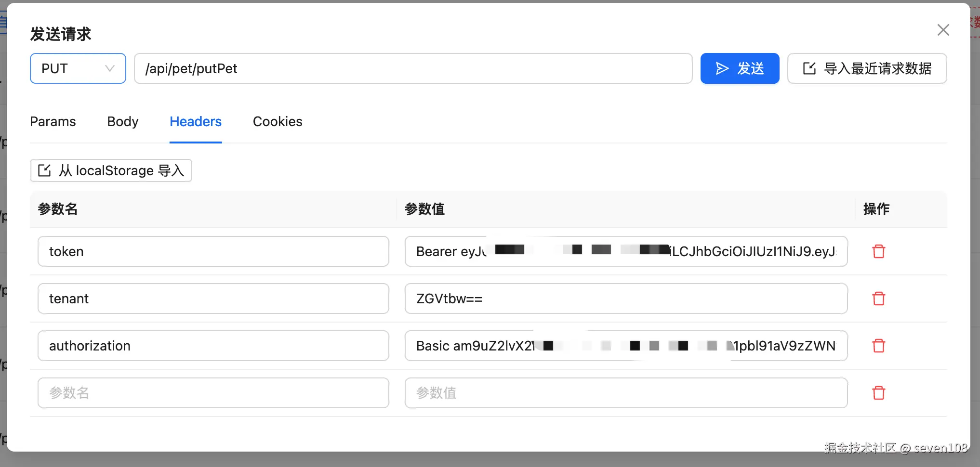The image size is (980, 467).
Task: Close the send request dialog
Action: pos(943,30)
